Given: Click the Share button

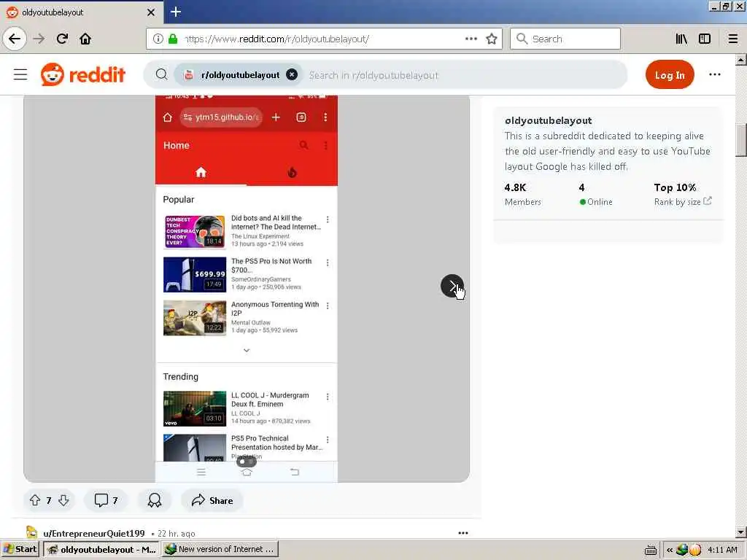Looking at the screenshot, I should (x=212, y=500).
